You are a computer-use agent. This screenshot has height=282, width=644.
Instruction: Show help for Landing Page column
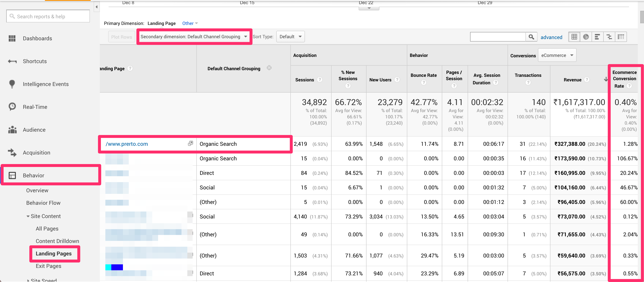[130, 68]
